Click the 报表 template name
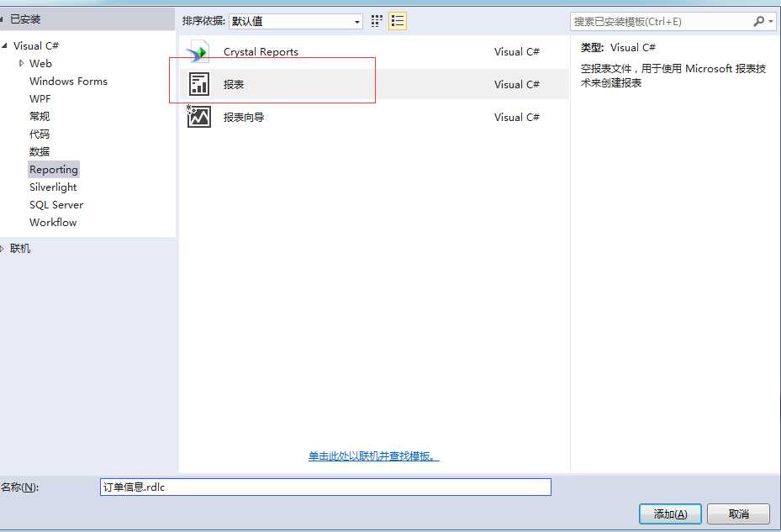Screen dimensions: 781x532 point(234,84)
